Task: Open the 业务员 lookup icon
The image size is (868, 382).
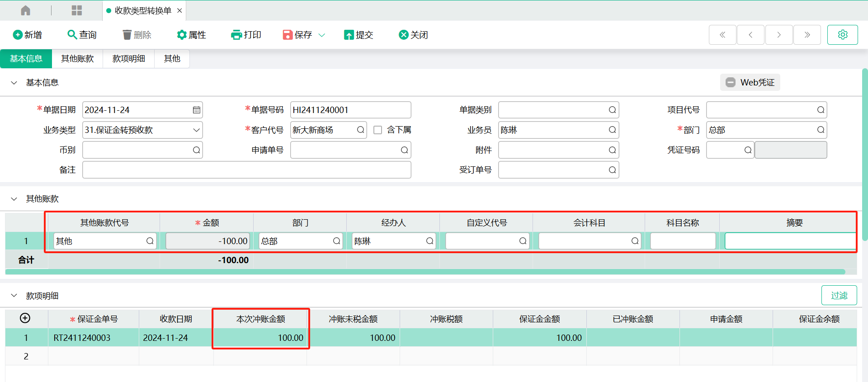Action: click(x=613, y=130)
